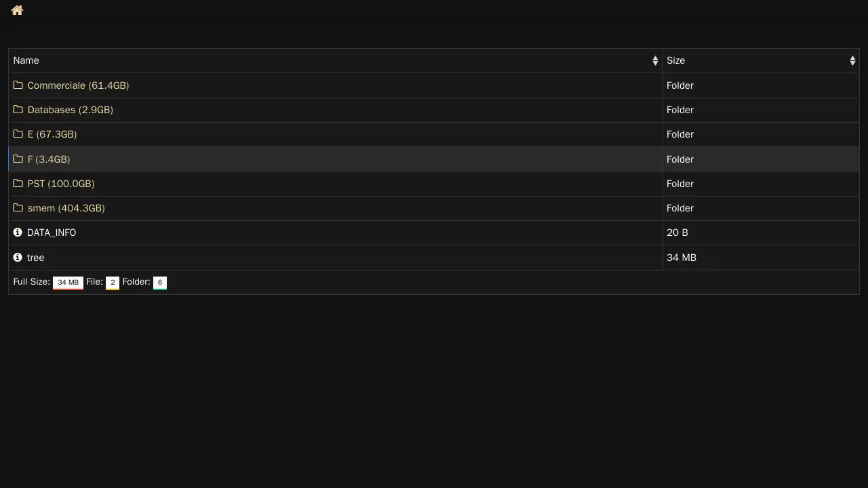Click the 34 MB full size badge

[x=68, y=283]
